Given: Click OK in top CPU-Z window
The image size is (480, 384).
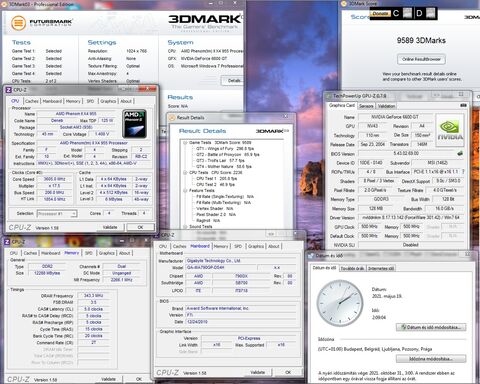Looking at the screenshot, I should [140, 227].
